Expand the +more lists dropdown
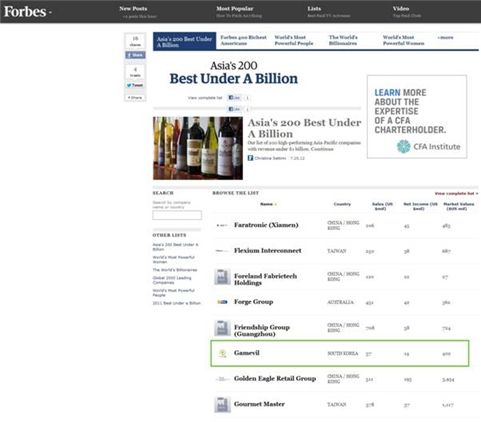The height and width of the screenshot is (422, 481). point(445,37)
